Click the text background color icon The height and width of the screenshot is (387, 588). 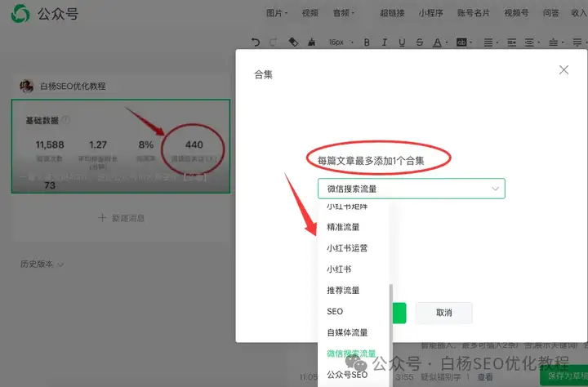[461, 42]
